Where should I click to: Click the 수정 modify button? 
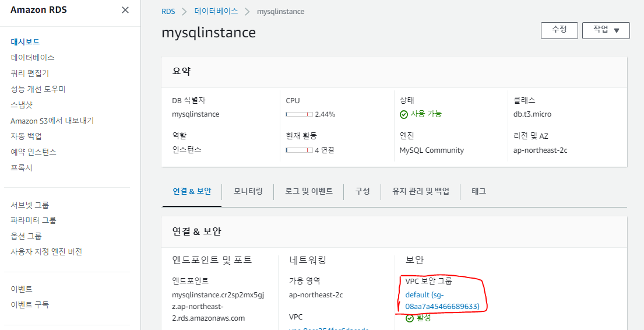click(x=559, y=30)
